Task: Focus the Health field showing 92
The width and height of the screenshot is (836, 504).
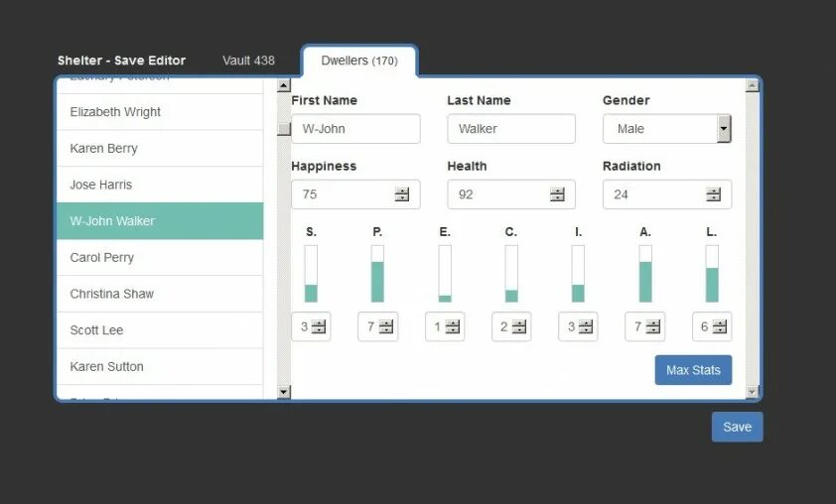Action: pos(511,194)
